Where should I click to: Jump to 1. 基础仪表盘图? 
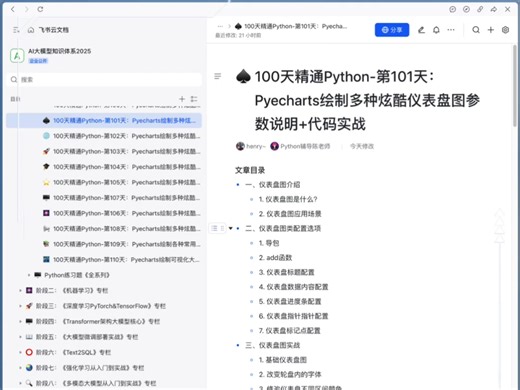point(283,360)
